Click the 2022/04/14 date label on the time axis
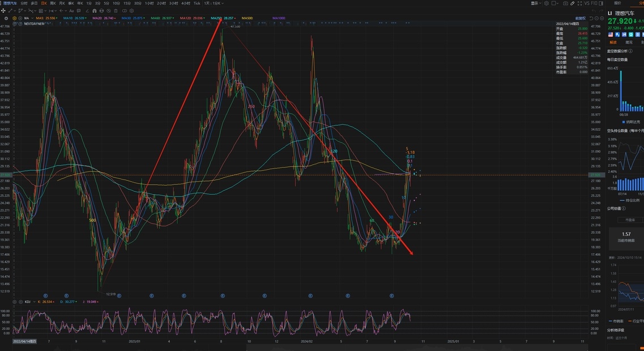This screenshot has width=644, height=351. coord(24,341)
